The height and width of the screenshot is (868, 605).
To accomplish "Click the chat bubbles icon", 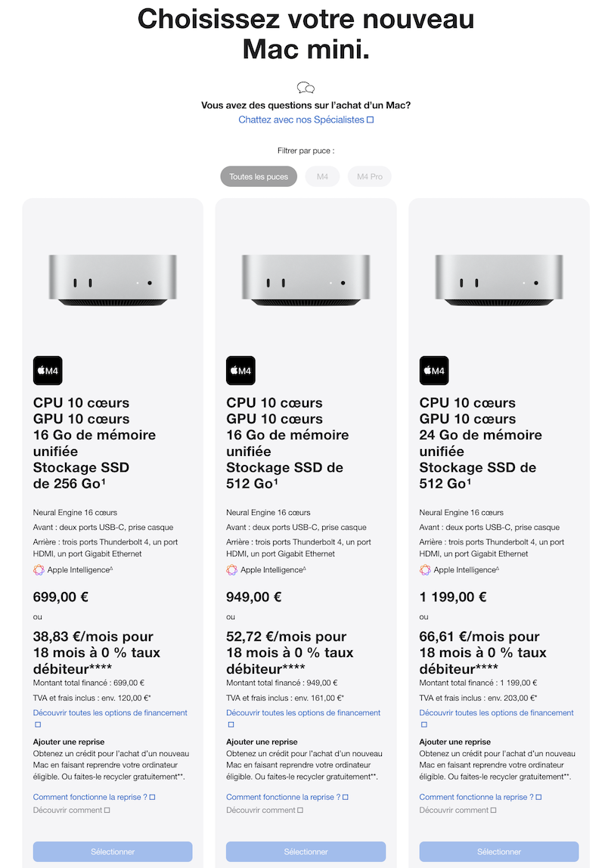I will point(306,88).
